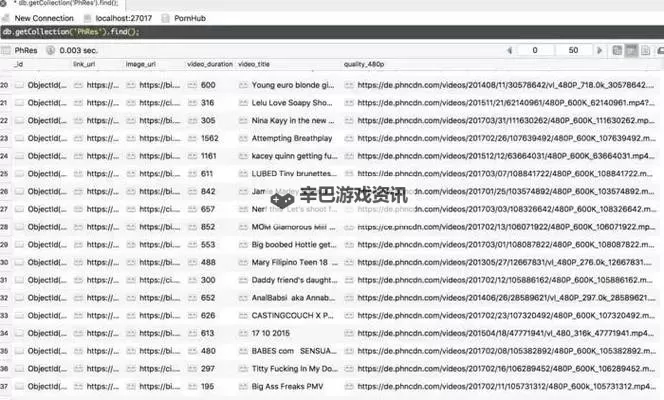Click the ObjectId icon in row 30
This screenshot has height=400, width=664.
[19, 262]
